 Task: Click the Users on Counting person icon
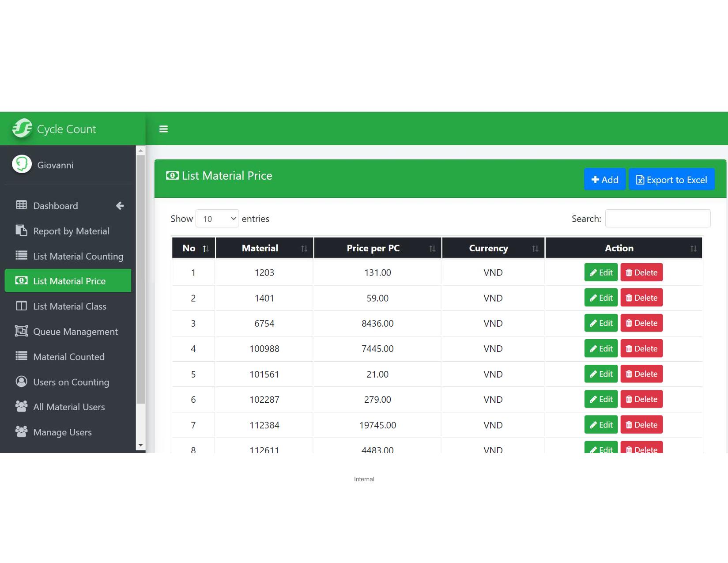point(21,382)
